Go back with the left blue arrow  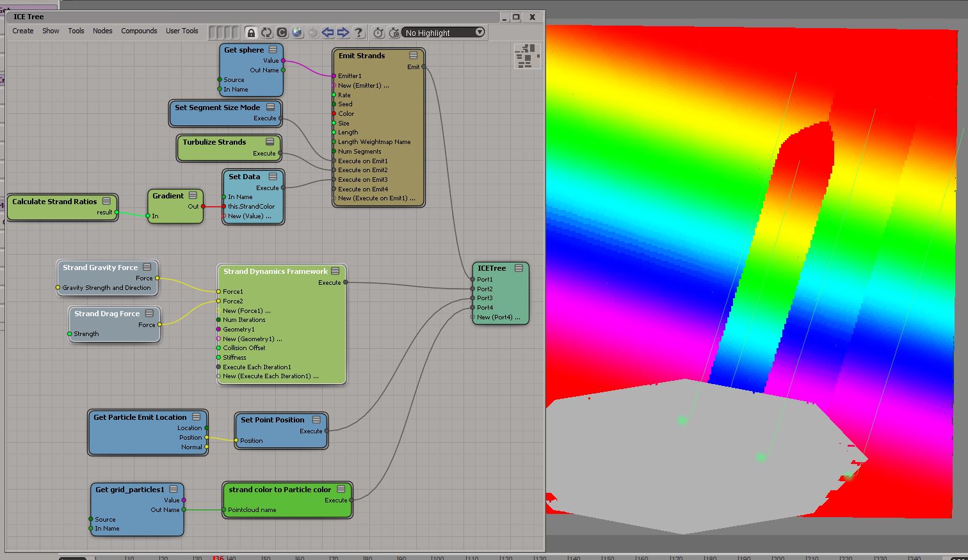coord(328,33)
